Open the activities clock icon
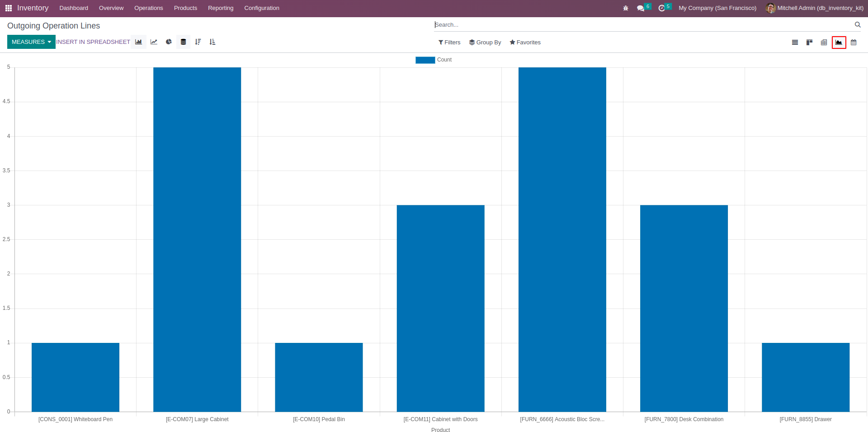 [x=662, y=8]
